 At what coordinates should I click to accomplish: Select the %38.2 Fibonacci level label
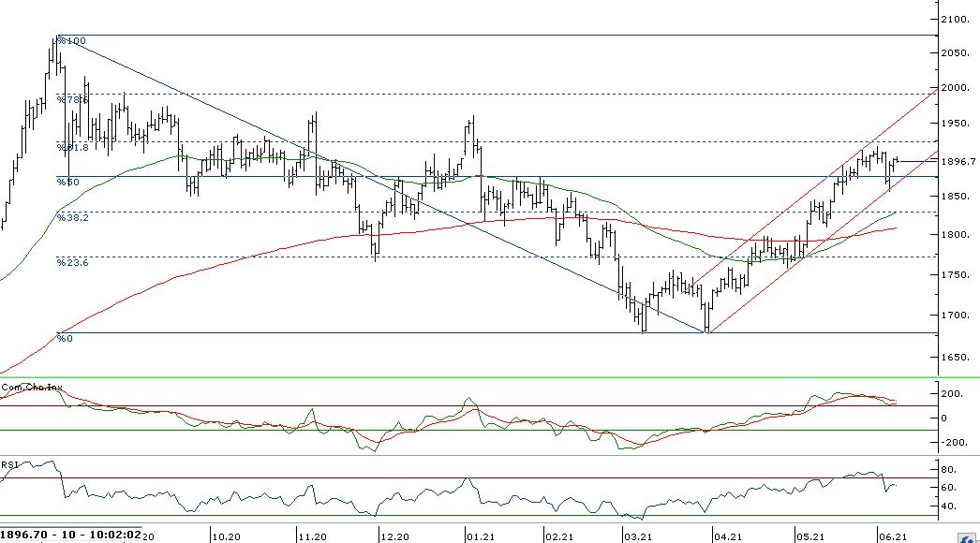point(72,217)
